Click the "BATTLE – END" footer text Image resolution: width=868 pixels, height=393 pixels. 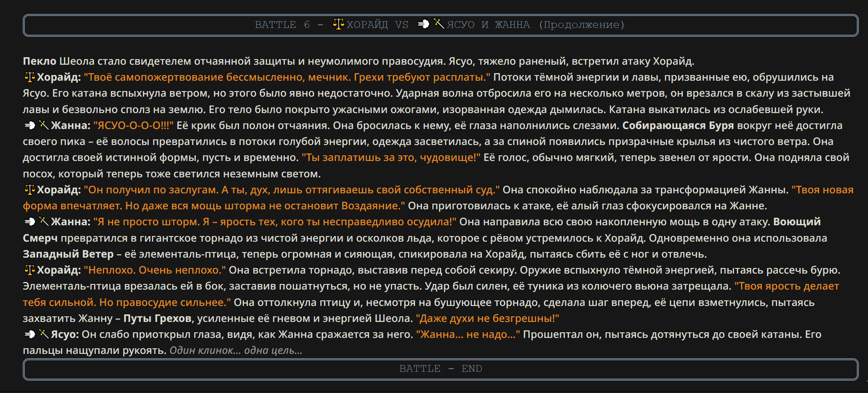[x=441, y=369]
